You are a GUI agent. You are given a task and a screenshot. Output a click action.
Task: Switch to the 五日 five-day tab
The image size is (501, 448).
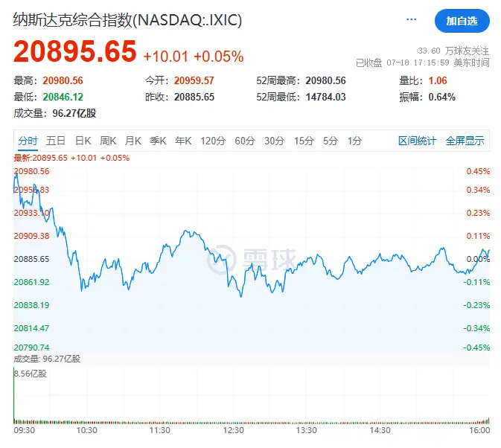[x=56, y=141]
